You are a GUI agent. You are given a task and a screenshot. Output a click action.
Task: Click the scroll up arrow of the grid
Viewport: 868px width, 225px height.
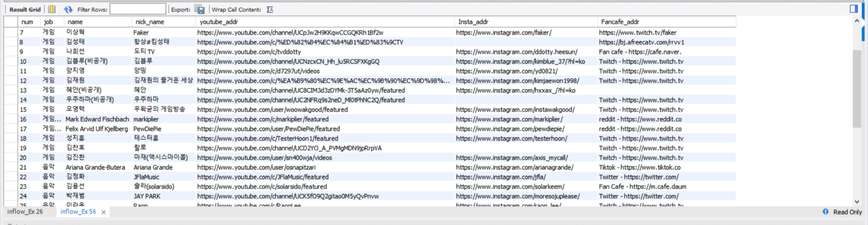coord(857,21)
